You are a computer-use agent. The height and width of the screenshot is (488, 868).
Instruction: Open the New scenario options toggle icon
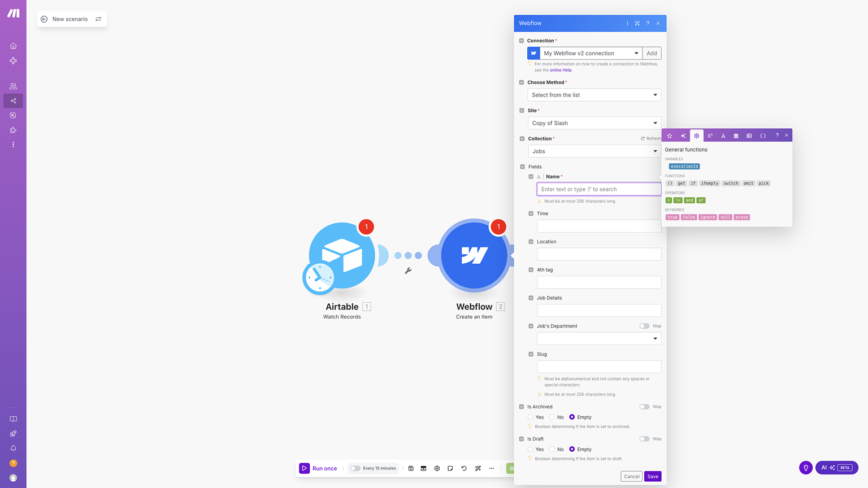pyautogui.click(x=98, y=19)
